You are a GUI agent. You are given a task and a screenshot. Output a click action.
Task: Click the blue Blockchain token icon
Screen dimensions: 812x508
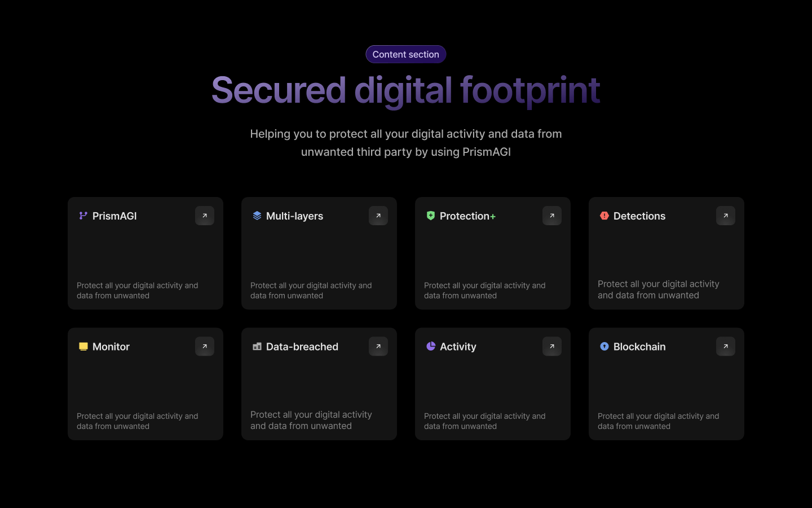(x=604, y=347)
